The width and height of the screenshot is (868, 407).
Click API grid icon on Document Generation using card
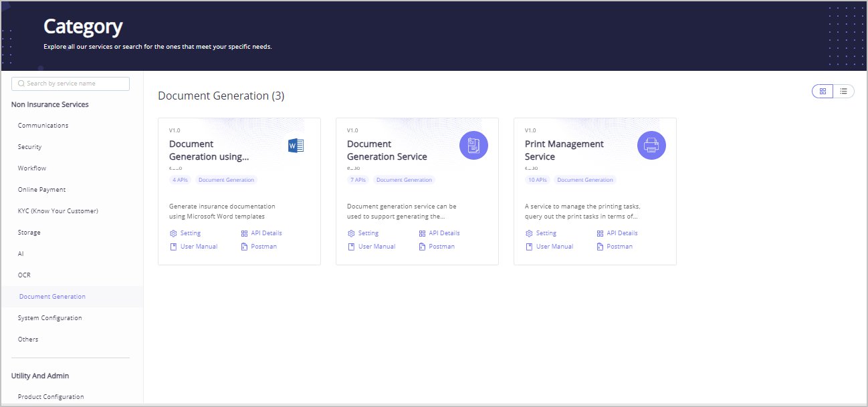tap(244, 233)
